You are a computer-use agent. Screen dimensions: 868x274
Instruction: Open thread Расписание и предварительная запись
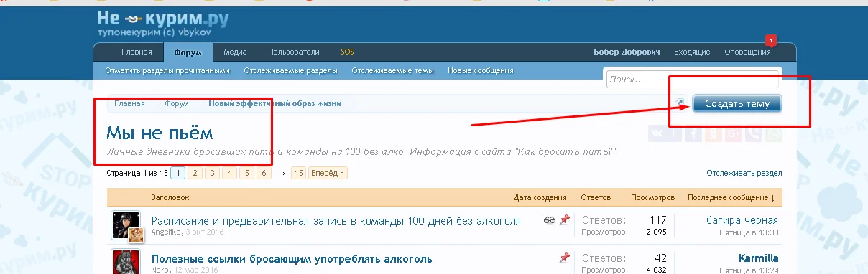[336, 220]
